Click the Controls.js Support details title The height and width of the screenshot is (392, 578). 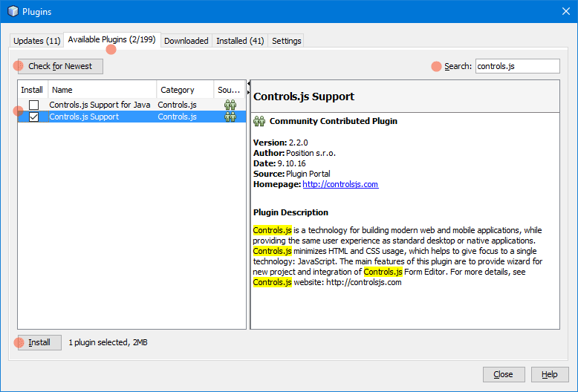pyautogui.click(x=304, y=97)
